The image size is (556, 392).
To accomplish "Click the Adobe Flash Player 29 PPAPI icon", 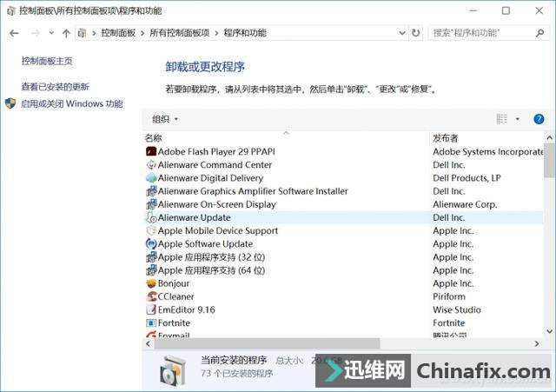I will coord(151,151).
